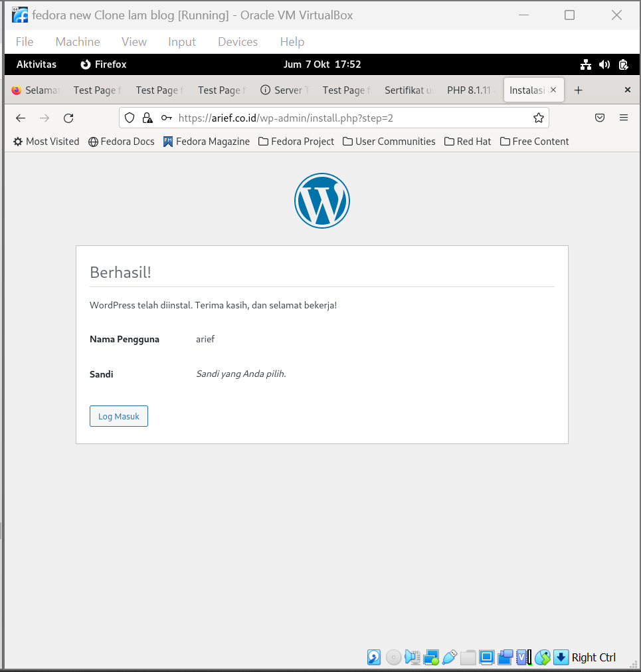Click the display settings status icon
Image resolution: width=641 pixels, height=672 pixels.
pyautogui.click(x=486, y=657)
